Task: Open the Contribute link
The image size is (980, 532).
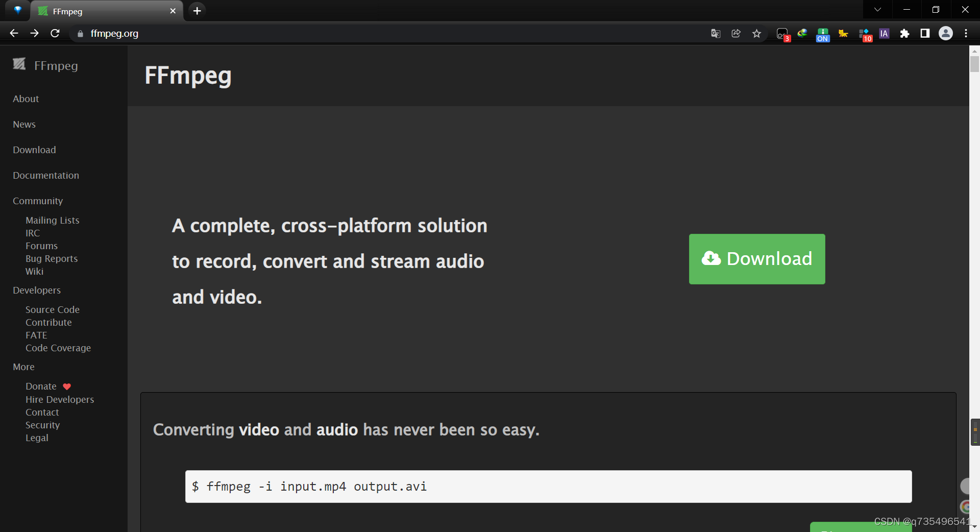Action: [x=49, y=323]
